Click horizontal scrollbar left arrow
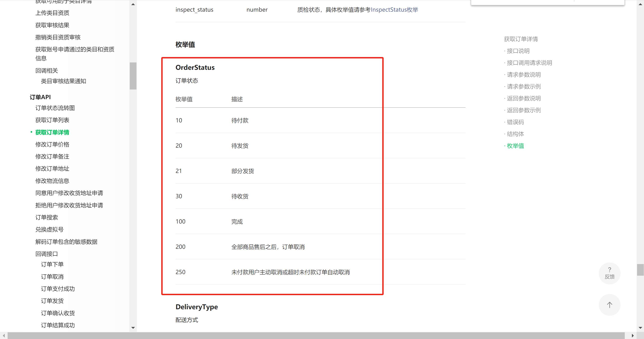 point(4,335)
